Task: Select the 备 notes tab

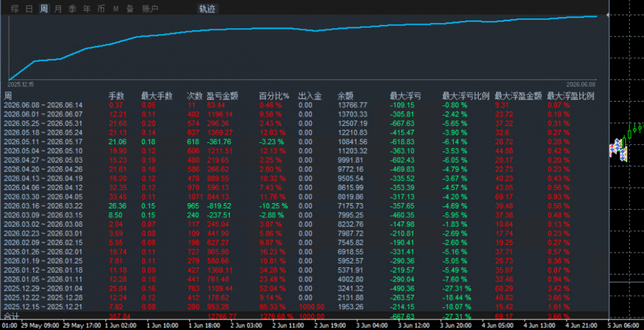Action: pos(130,9)
